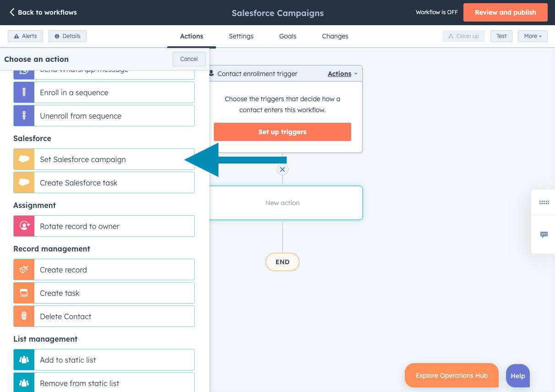Click the Delete Contact trash icon
The image size is (555, 392).
tap(23, 316)
